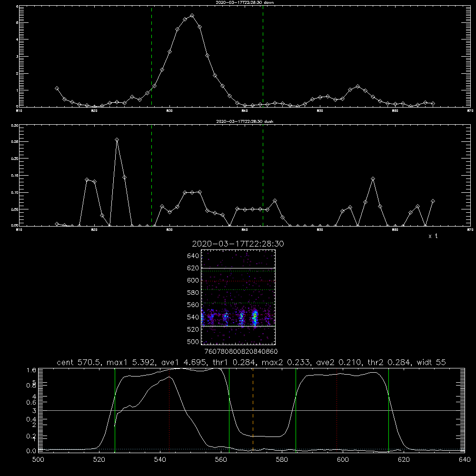476x476 pixels.
Task: Click the 'max2 0.233' value in the stats header
Action: pyautogui.click(x=285, y=362)
